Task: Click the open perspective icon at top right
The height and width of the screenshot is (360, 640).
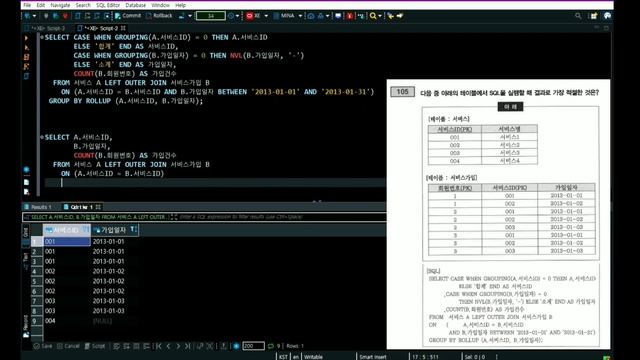Action: click(x=594, y=16)
